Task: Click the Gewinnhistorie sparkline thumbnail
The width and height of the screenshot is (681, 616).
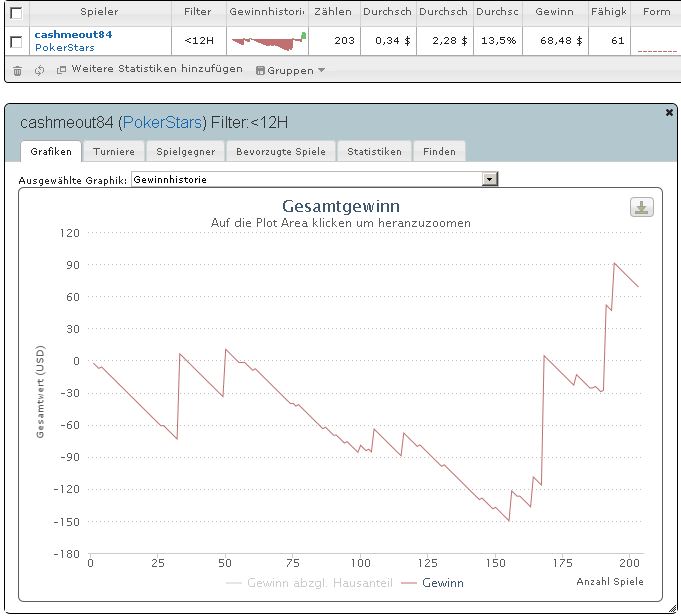Action: pyautogui.click(x=269, y=41)
